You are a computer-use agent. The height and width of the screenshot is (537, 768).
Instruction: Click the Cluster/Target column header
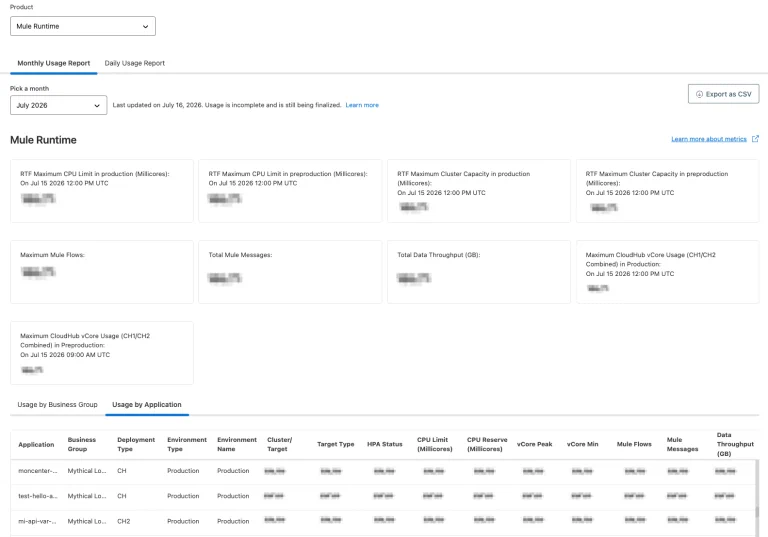coord(280,444)
